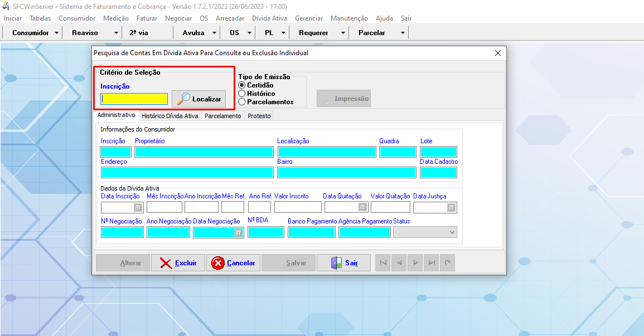This screenshot has height=336, width=644.
Task: Click the 2ª via toolbar button
Action: tap(139, 33)
